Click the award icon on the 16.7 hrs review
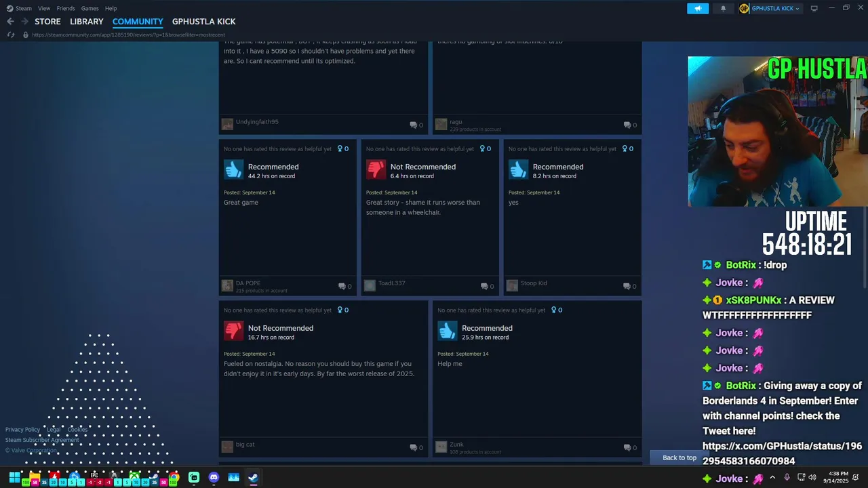This screenshot has width=868, height=488. tap(340, 310)
